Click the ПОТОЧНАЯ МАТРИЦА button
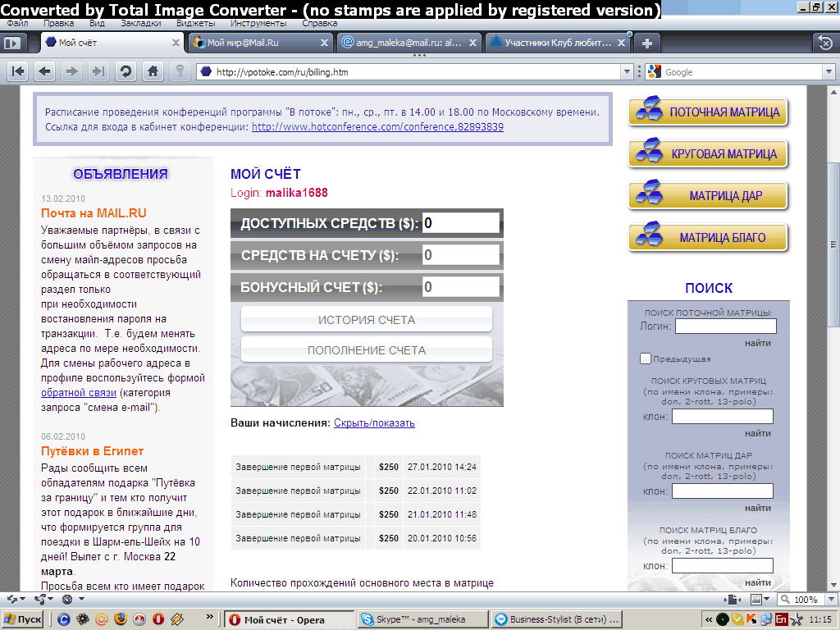Viewport: 840px width, 630px height. click(708, 112)
